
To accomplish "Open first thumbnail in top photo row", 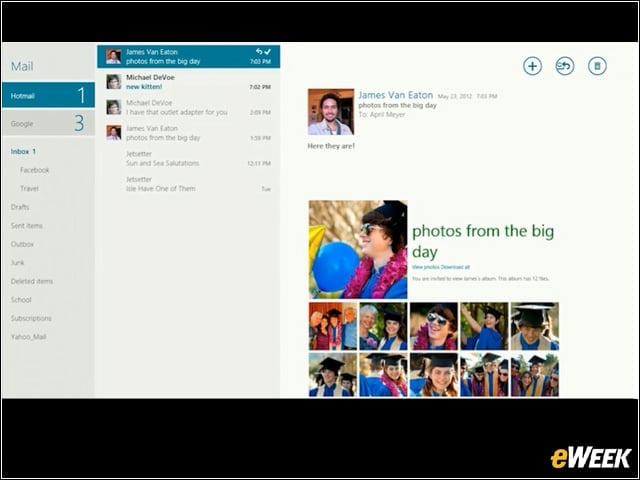I will pyautogui.click(x=333, y=326).
